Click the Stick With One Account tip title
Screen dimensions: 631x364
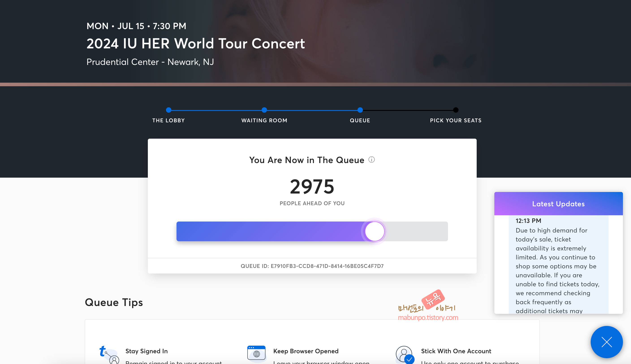(x=456, y=351)
